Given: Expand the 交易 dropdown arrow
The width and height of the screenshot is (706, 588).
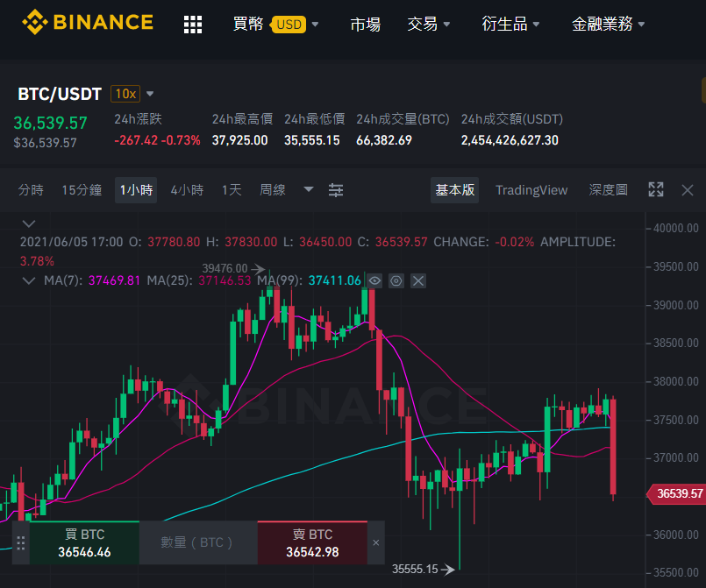Looking at the screenshot, I should 446,25.
